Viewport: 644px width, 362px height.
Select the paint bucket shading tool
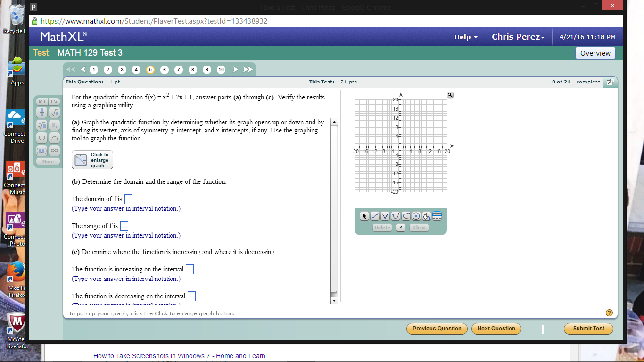pos(426,216)
